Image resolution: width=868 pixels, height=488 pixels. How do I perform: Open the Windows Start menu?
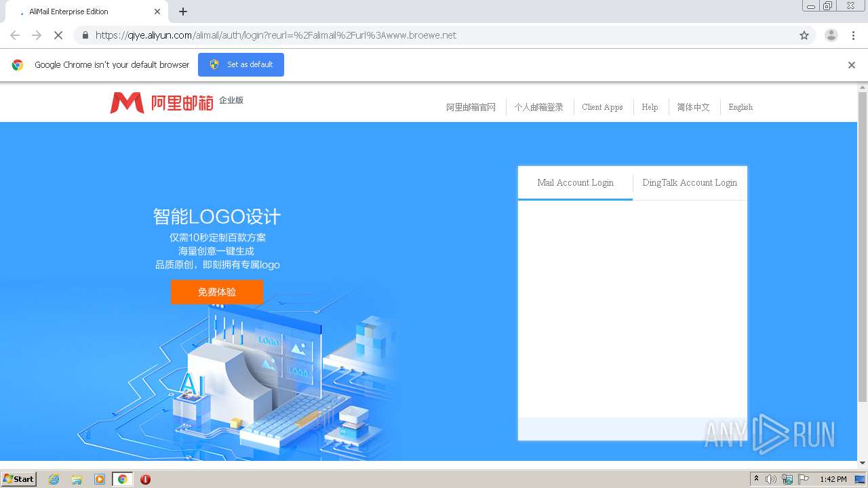point(19,479)
